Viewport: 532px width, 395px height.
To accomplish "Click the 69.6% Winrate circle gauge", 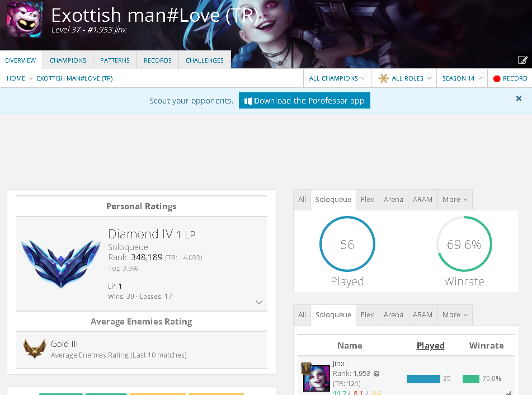I will click(464, 244).
